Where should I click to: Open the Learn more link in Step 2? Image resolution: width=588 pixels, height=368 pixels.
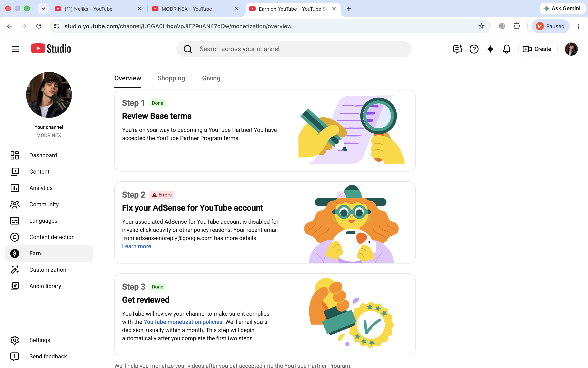pyautogui.click(x=137, y=246)
